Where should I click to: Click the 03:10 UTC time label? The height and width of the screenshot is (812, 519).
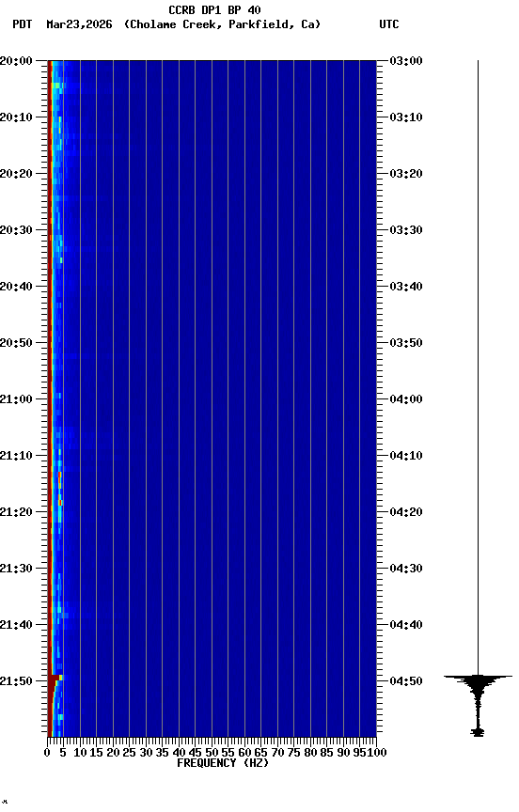[x=406, y=117]
